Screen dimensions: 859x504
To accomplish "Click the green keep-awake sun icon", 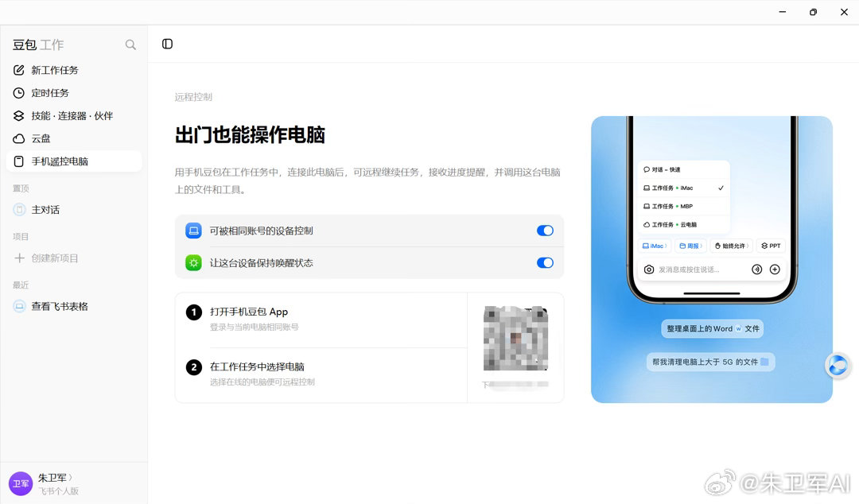I will [x=193, y=263].
